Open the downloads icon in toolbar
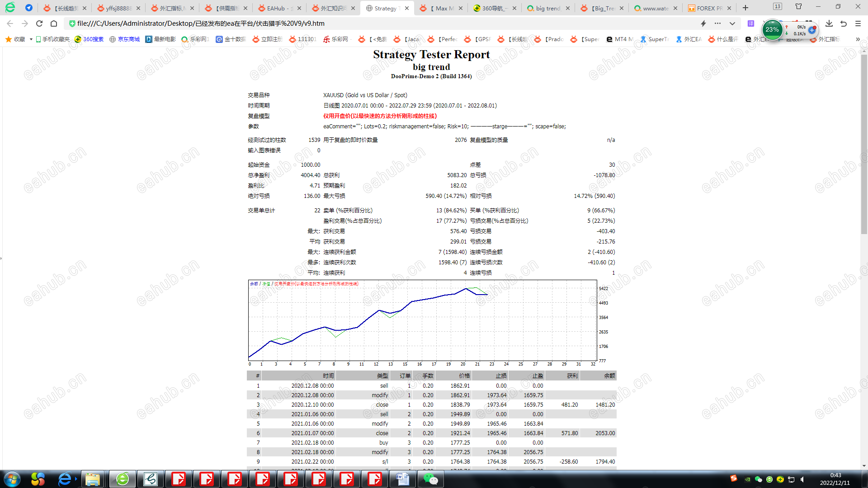868x488 pixels. coord(829,23)
